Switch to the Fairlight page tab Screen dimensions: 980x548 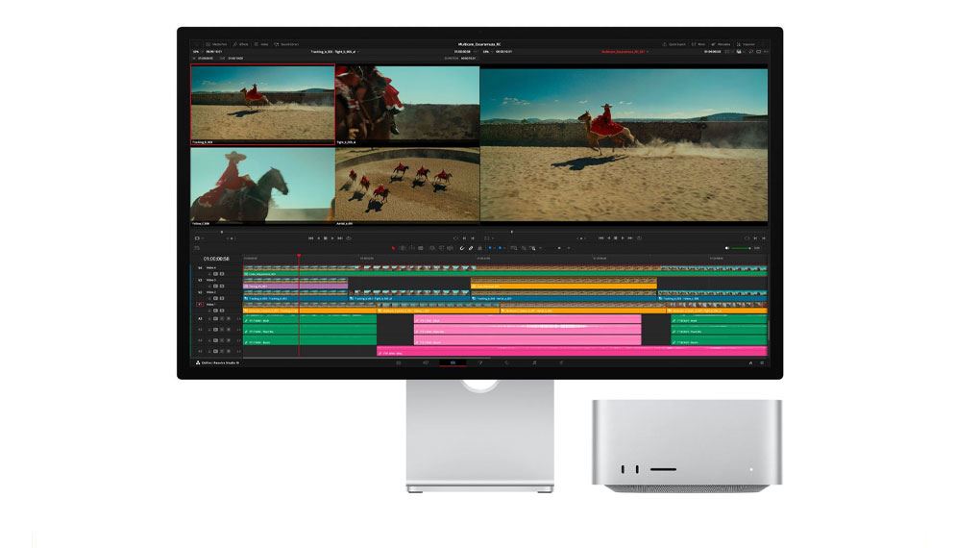[x=534, y=362]
